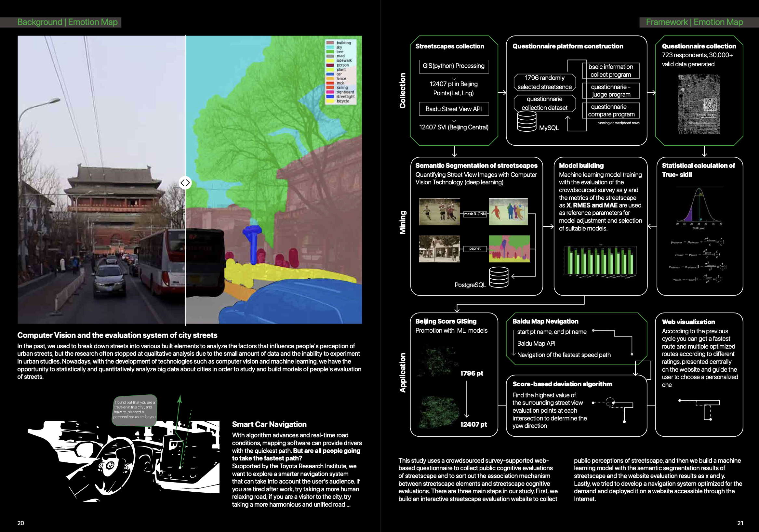Click page number 20
Image resolution: width=759 pixels, height=532 pixels.
pos(20,523)
